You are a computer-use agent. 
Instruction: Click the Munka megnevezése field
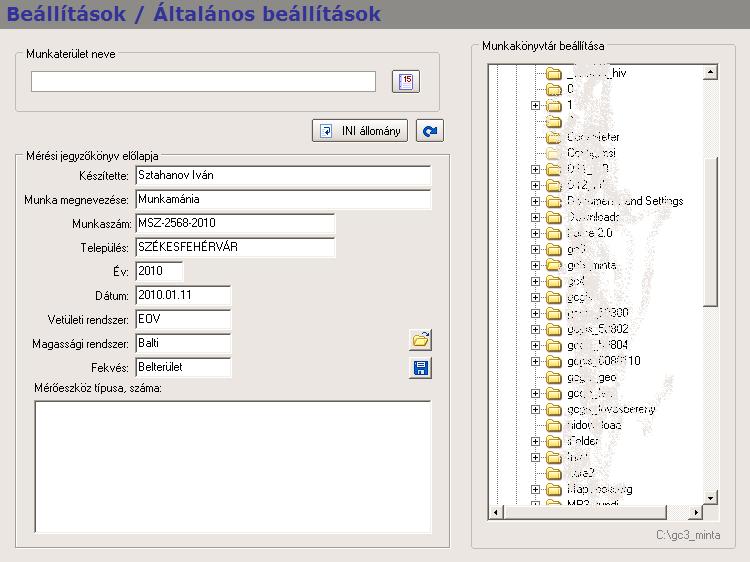pyautogui.click(x=283, y=199)
